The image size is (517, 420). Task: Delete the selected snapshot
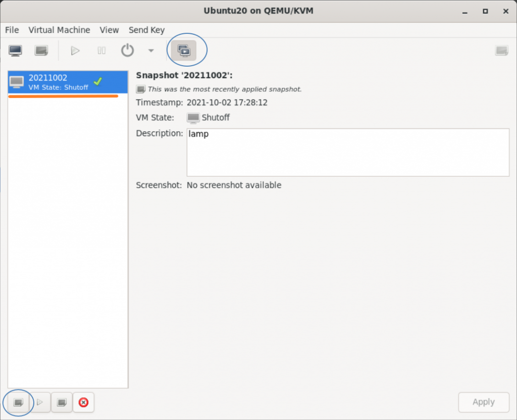click(83, 402)
